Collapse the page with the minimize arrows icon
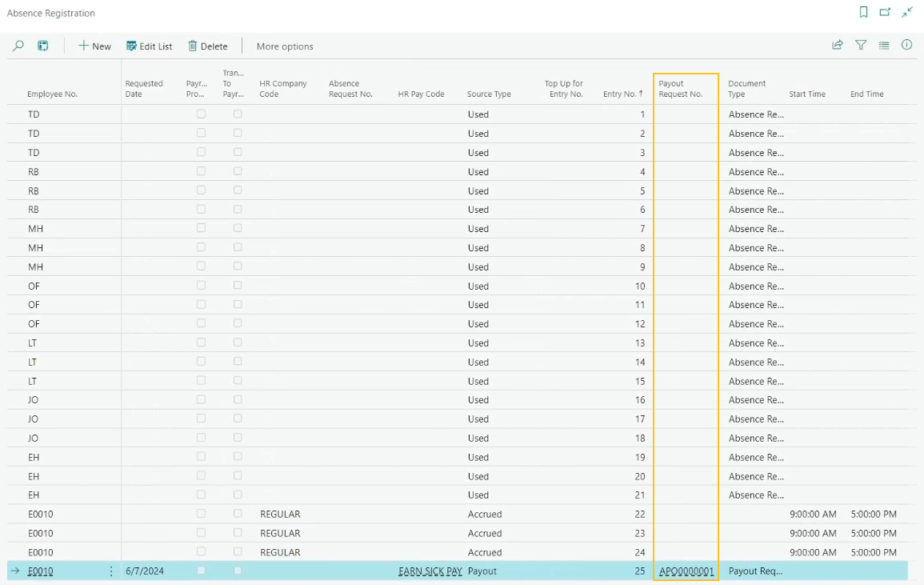 pyautogui.click(x=906, y=13)
